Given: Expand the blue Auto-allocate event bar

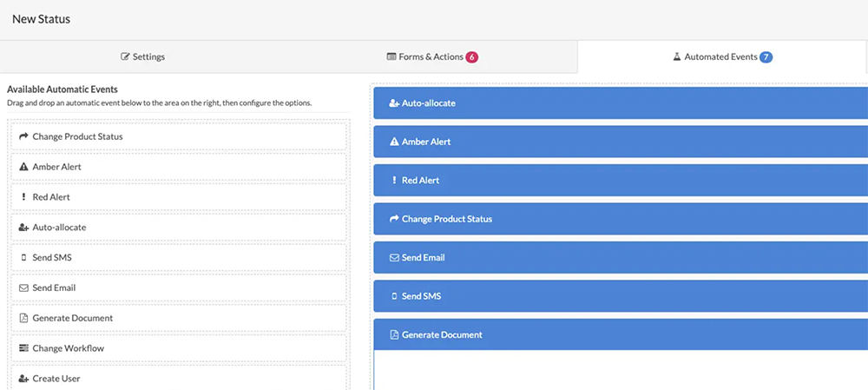Looking at the screenshot, I should [x=621, y=103].
